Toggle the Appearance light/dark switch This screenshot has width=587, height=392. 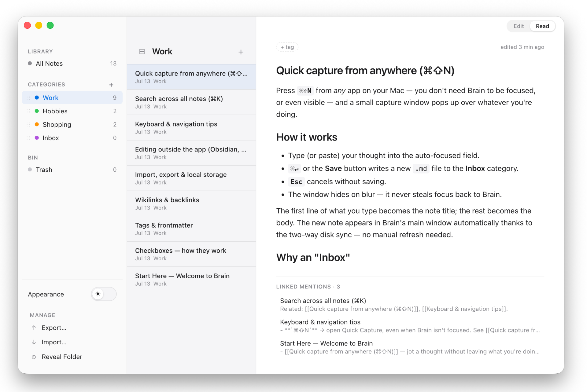pos(104,294)
